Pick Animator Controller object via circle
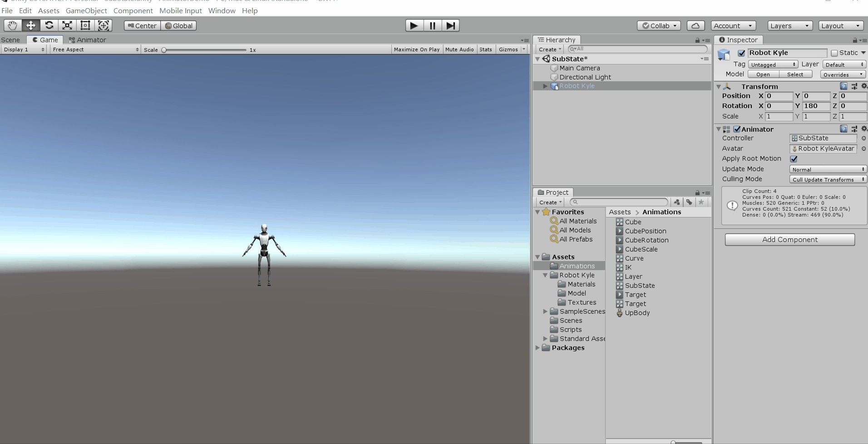The width and height of the screenshot is (868, 444). (863, 138)
